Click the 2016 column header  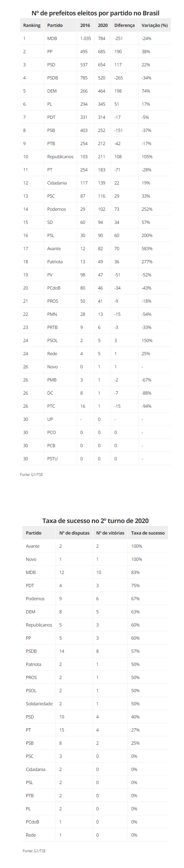pyautogui.click(x=86, y=25)
